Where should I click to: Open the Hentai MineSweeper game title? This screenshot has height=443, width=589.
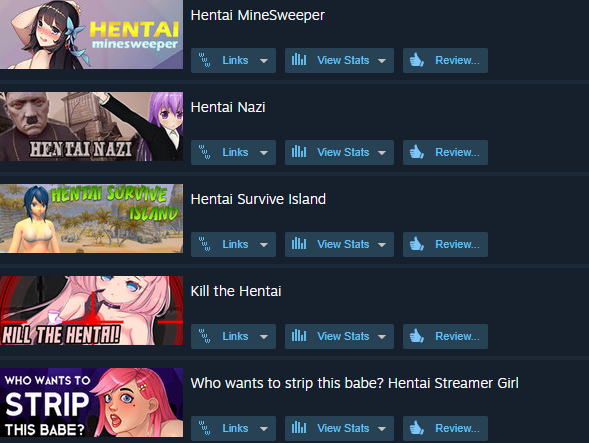tap(257, 15)
